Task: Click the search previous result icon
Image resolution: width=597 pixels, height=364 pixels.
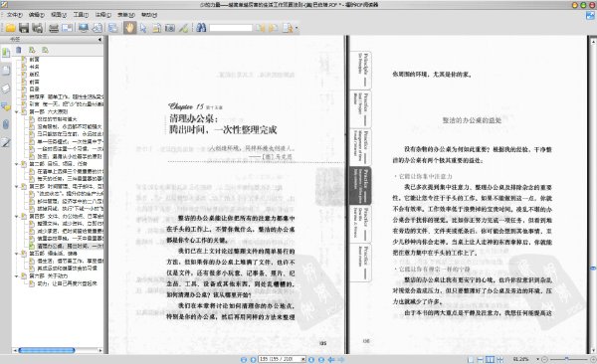Action: 260,28
